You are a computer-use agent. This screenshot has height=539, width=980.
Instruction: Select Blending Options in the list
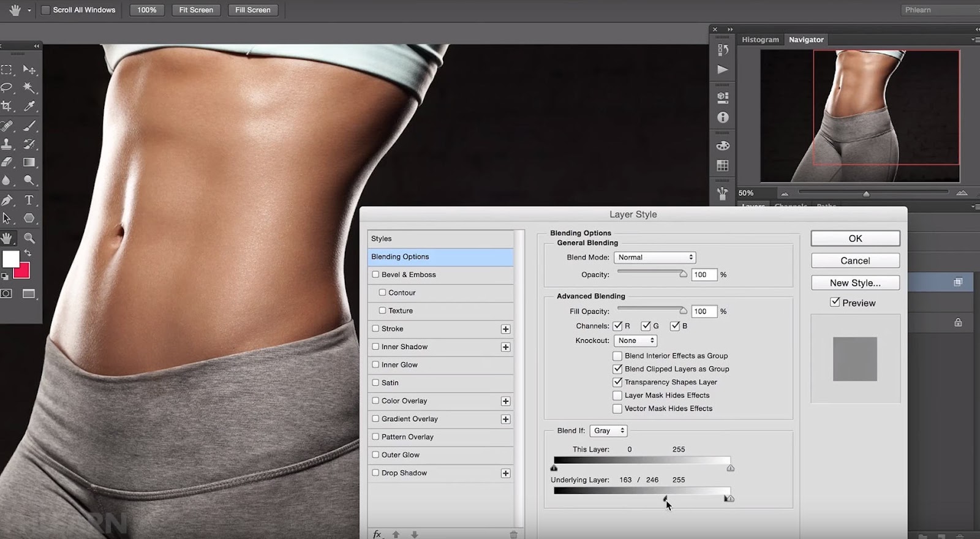(x=440, y=257)
